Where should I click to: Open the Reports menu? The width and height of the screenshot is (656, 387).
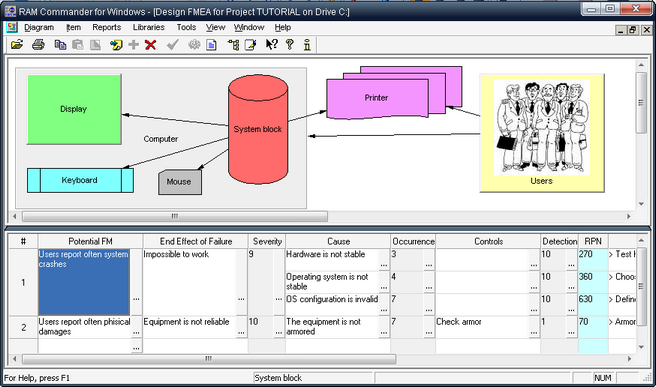point(107,27)
